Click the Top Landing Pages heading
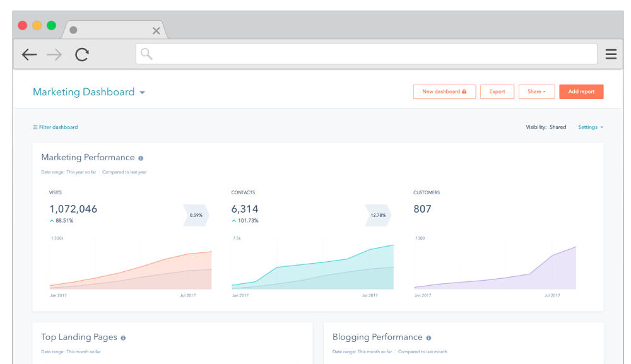 point(79,337)
